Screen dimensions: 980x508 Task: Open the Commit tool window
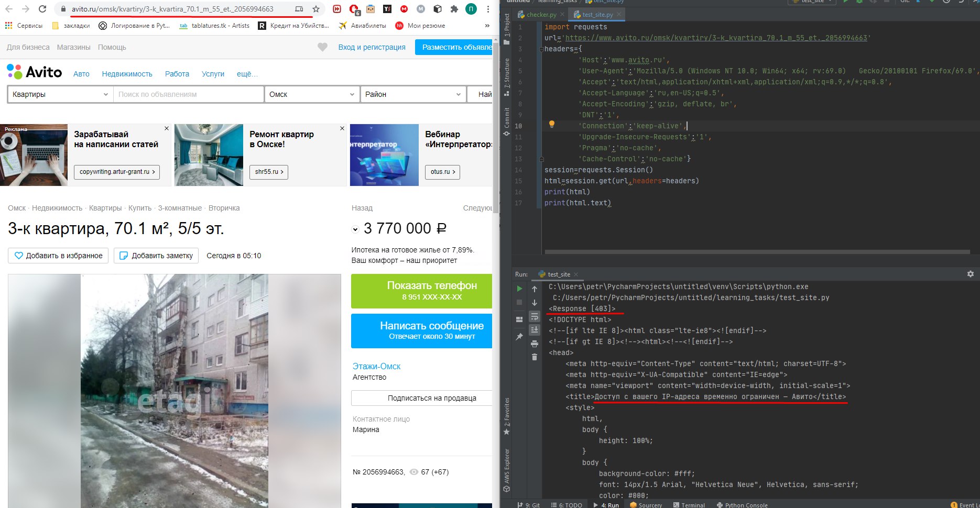(506, 122)
